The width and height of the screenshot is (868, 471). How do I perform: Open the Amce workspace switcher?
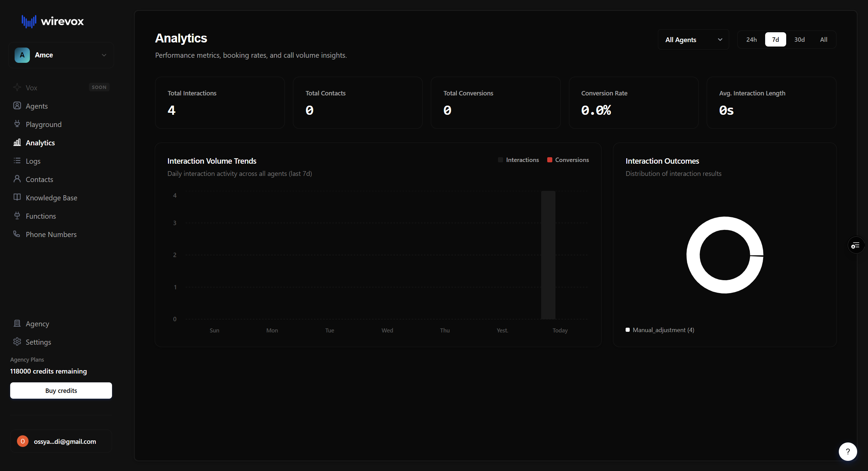click(61, 55)
